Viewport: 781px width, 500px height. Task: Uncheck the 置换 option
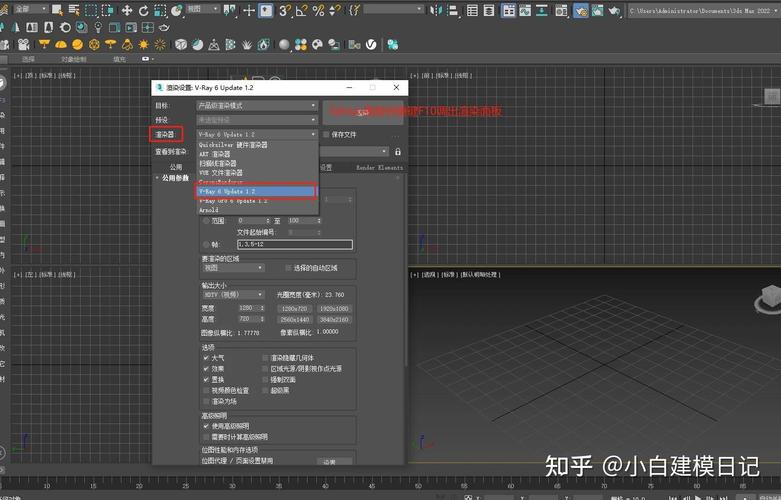(x=206, y=379)
